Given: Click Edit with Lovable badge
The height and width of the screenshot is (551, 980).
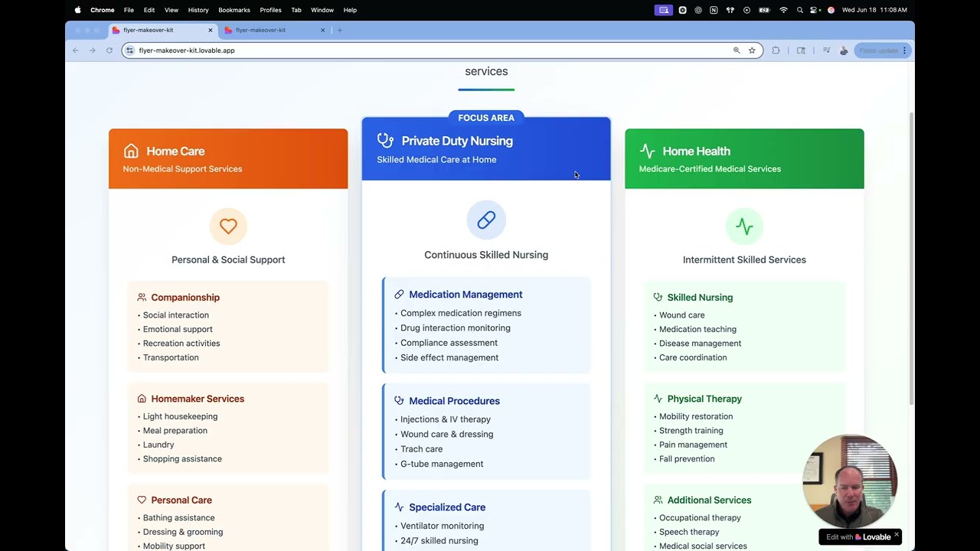Looking at the screenshot, I should 858,536.
